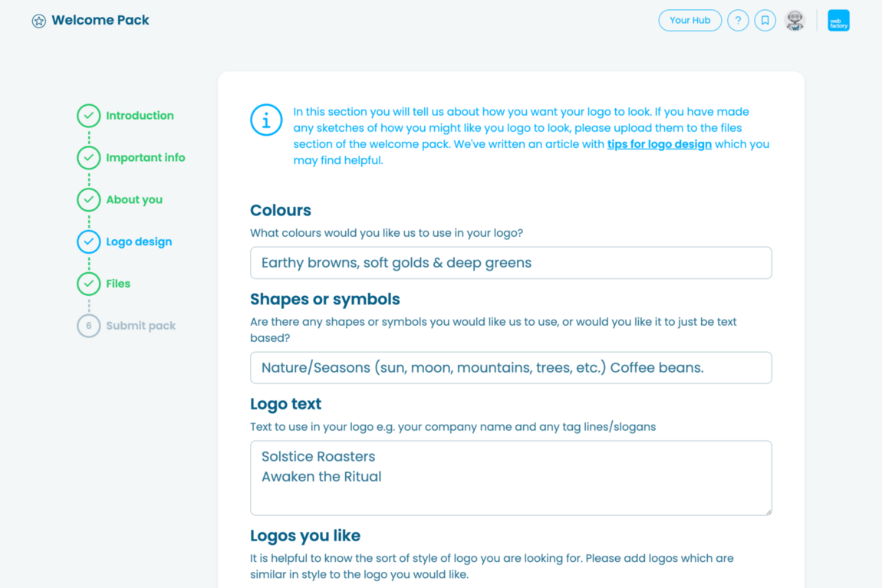Click the bookmark icon in the header
Viewport: 882px width, 588px height.
click(x=765, y=20)
